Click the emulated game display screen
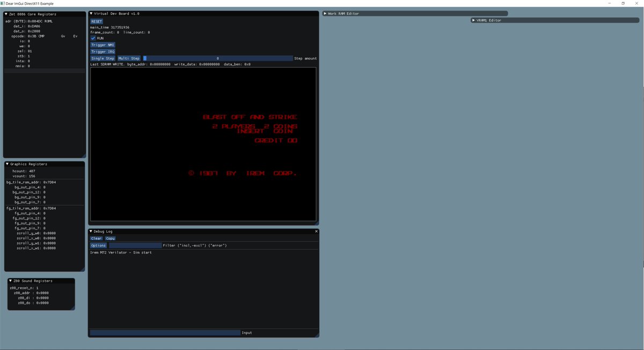This screenshot has width=644, height=350. click(x=203, y=144)
